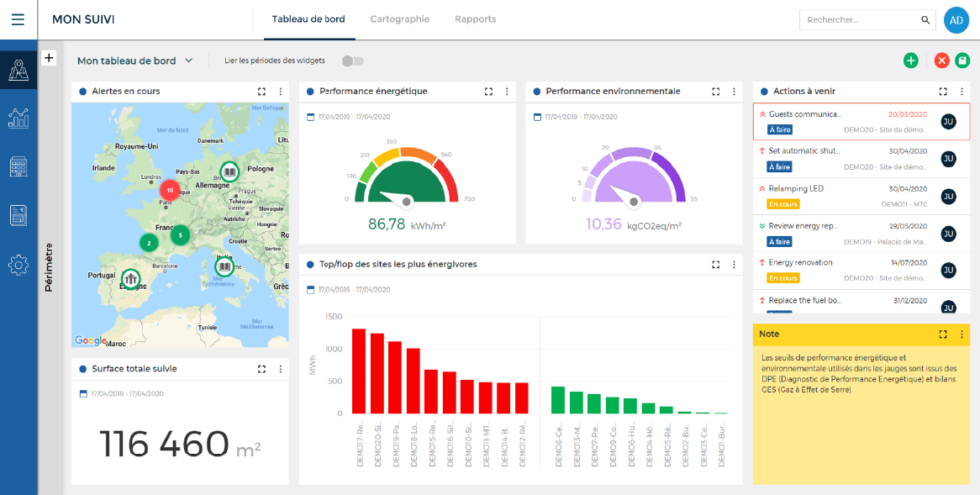
Task: Click the red cluster marker 10
Action: [170, 190]
